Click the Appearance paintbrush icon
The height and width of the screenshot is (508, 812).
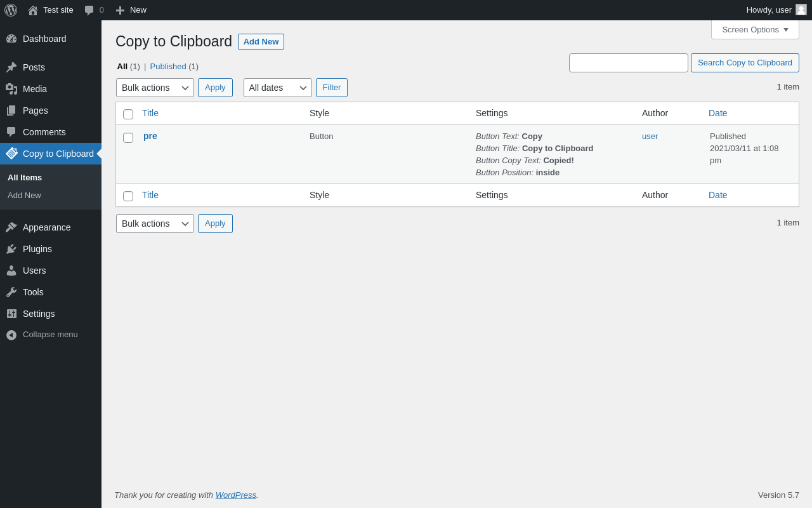click(x=11, y=227)
